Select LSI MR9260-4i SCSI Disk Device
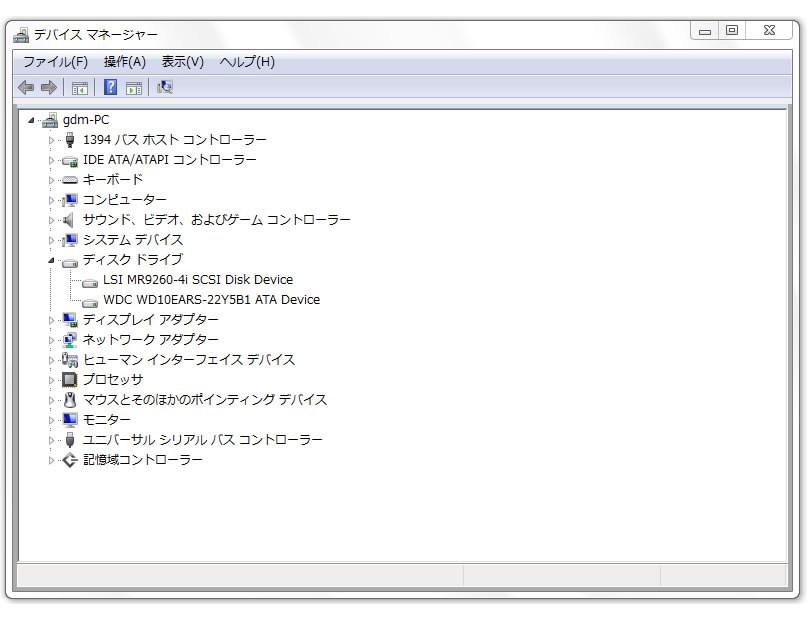Viewport: 807px width, 620px height. coord(197,280)
